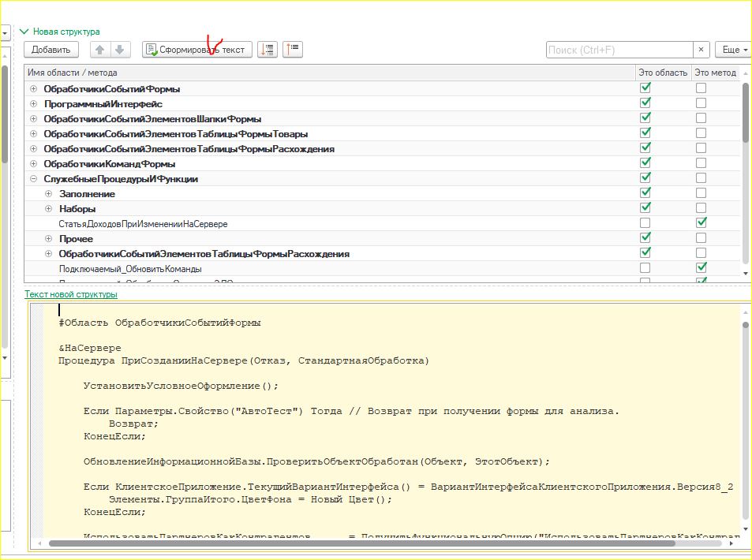Viewport: 752px width, 560px height.
Task: Select the СлужебныеПроцедурыИФункции row name
Action: (121, 179)
